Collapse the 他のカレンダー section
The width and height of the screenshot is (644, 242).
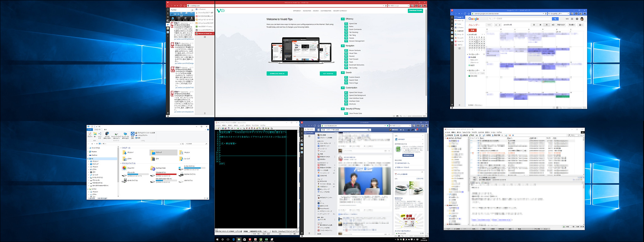467,70
